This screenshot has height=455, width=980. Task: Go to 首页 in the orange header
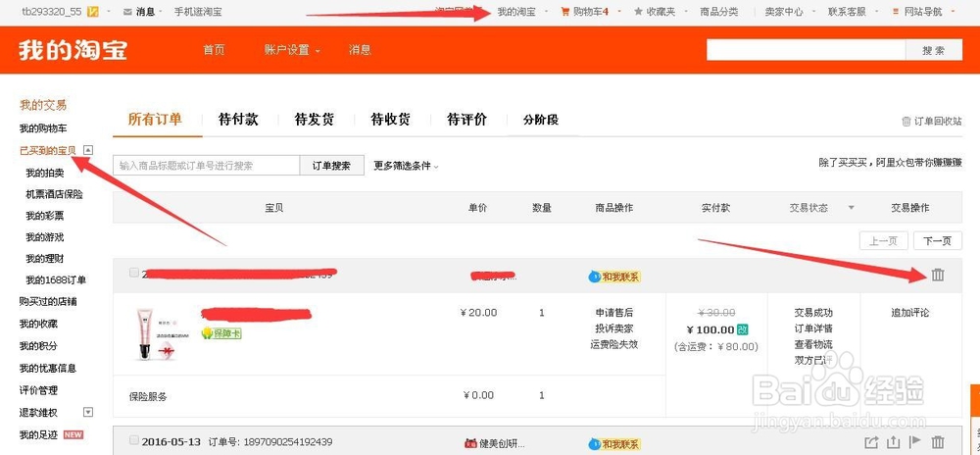[214, 50]
